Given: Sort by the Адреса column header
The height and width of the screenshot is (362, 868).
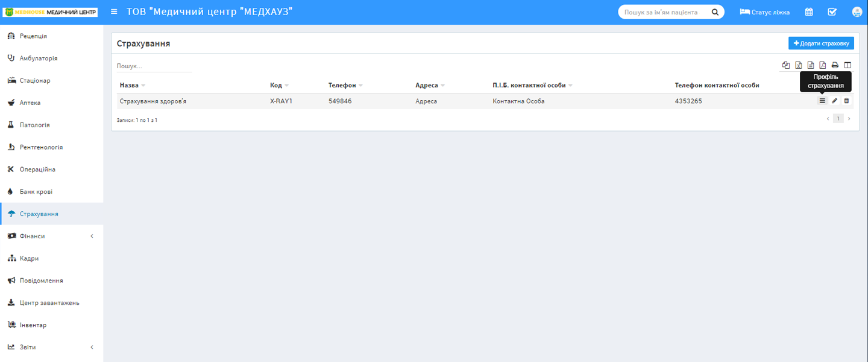Looking at the screenshot, I should [430, 86].
